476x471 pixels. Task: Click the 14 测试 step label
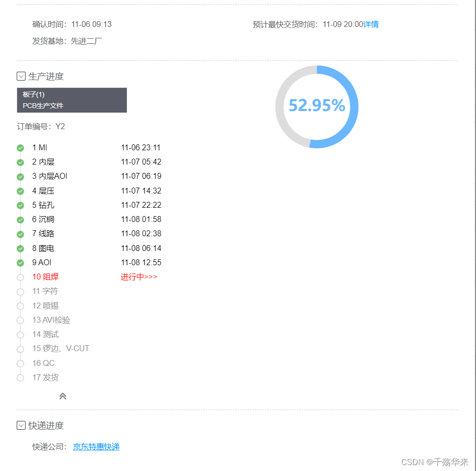(x=45, y=334)
